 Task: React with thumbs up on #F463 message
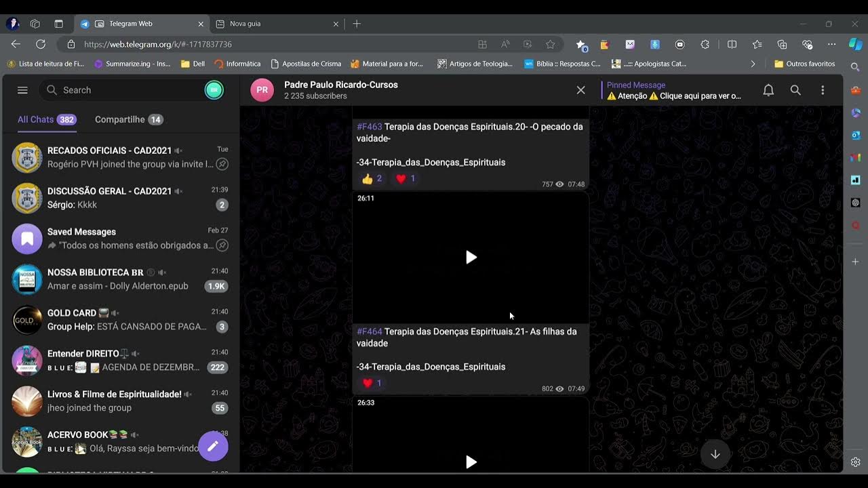[372, 179]
